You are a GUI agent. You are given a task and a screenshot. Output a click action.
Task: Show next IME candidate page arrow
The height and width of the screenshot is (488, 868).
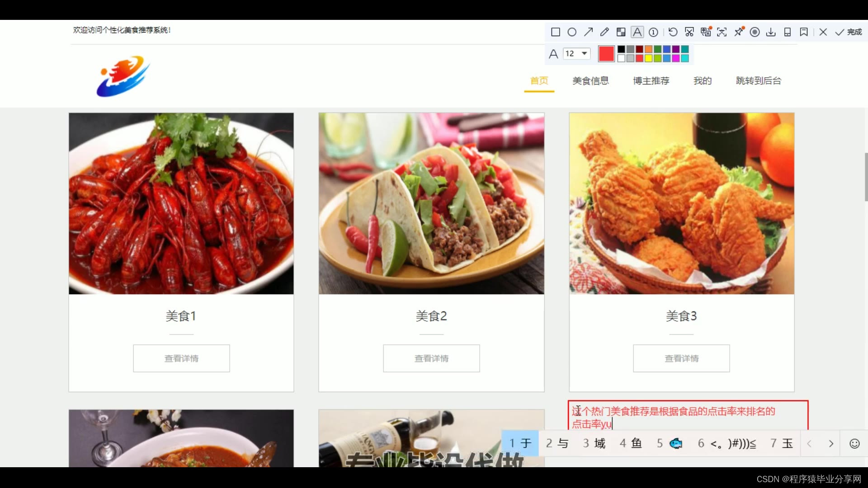click(x=830, y=444)
